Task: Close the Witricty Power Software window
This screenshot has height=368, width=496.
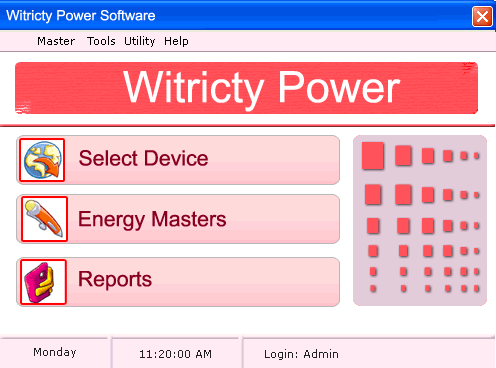Action: [x=482, y=16]
